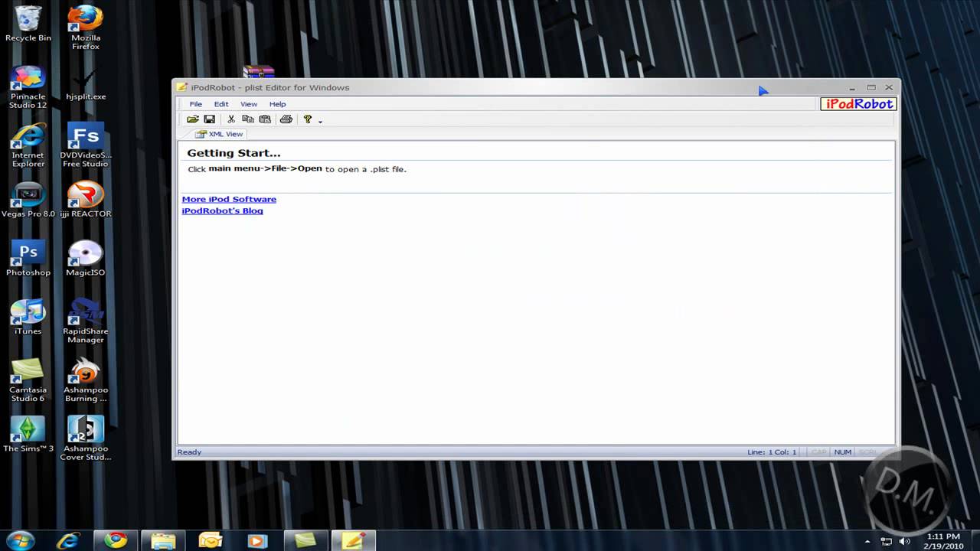This screenshot has height=551, width=980.
Task: Click the Open file toolbar icon
Action: [193, 119]
